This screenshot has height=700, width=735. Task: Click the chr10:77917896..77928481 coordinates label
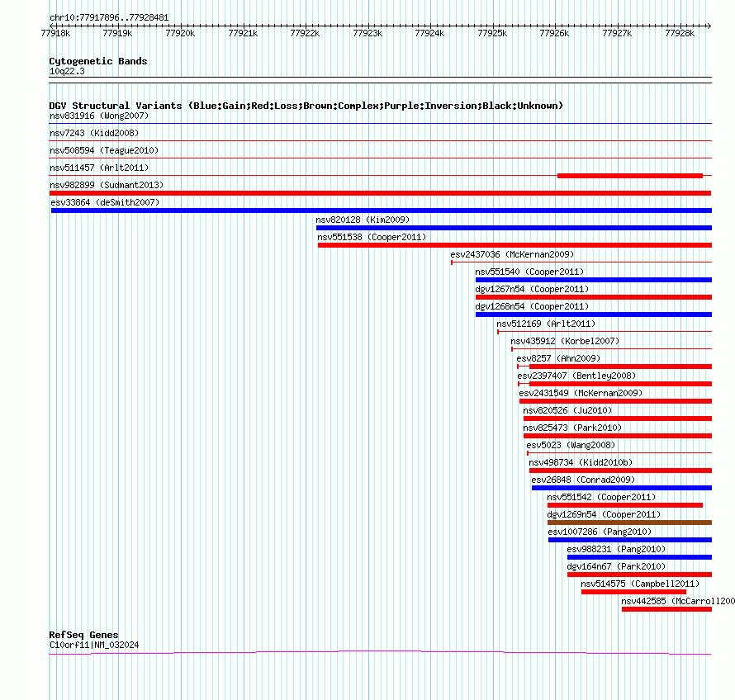pos(109,18)
